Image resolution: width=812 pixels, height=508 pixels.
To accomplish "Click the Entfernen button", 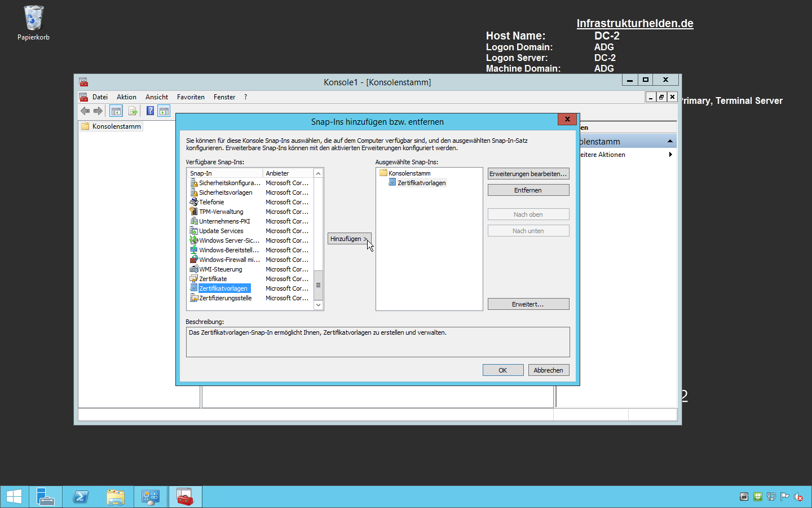I will click(x=528, y=190).
